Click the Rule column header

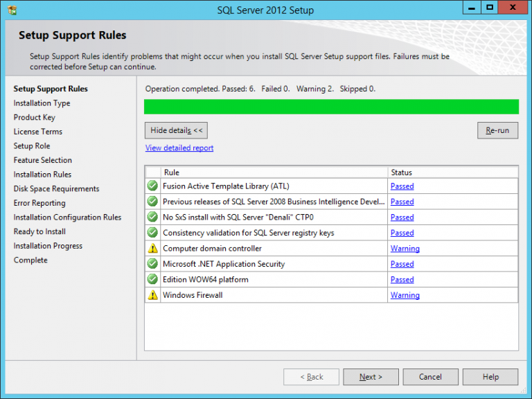click(274, 172)
